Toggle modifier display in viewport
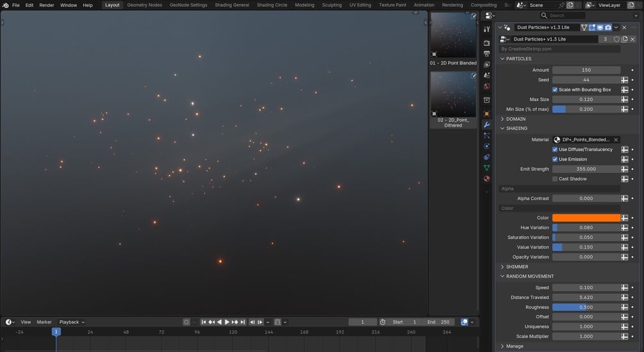The height and width of the screenshot is (352, 644). [x=600, y=28]
